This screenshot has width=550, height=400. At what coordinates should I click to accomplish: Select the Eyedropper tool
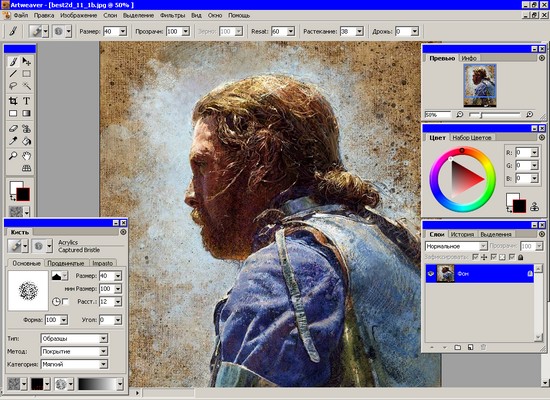pyautogui.click(x=13, y=141)
